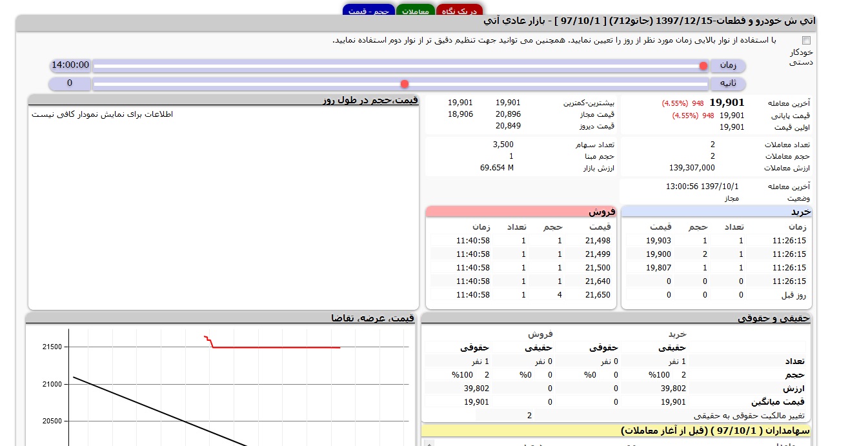Click the market value "69.654 M"
The width and height of the screenshot is (868, 446).
497,168
